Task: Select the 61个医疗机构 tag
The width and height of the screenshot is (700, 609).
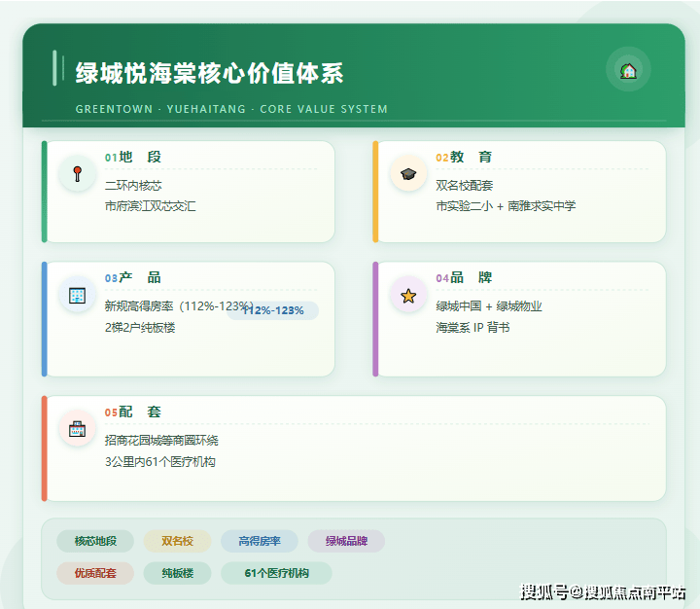Action: pyautogui.click(x=276, y=573)
